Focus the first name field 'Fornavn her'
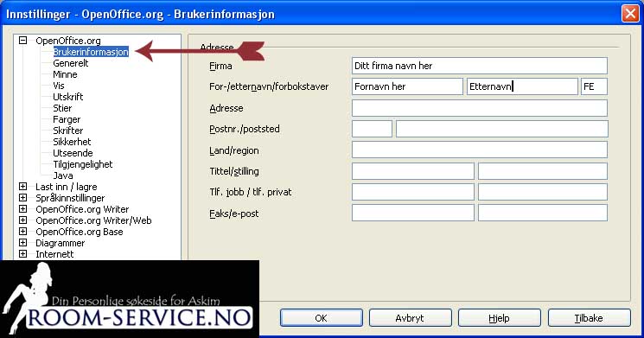This screenshot has width=644, height=338. point(407,86)
